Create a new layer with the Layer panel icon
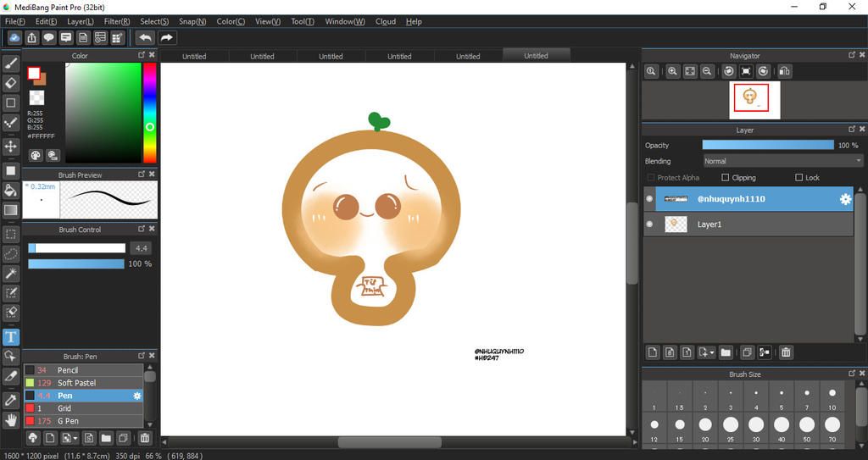Viewport: 868px width, 460px height. pyautogui.click(x=653, y=352)
